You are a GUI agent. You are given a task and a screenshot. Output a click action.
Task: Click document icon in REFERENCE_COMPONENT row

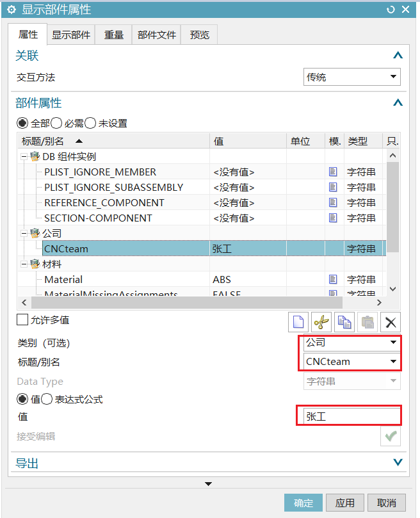click(x=333, y=202)
